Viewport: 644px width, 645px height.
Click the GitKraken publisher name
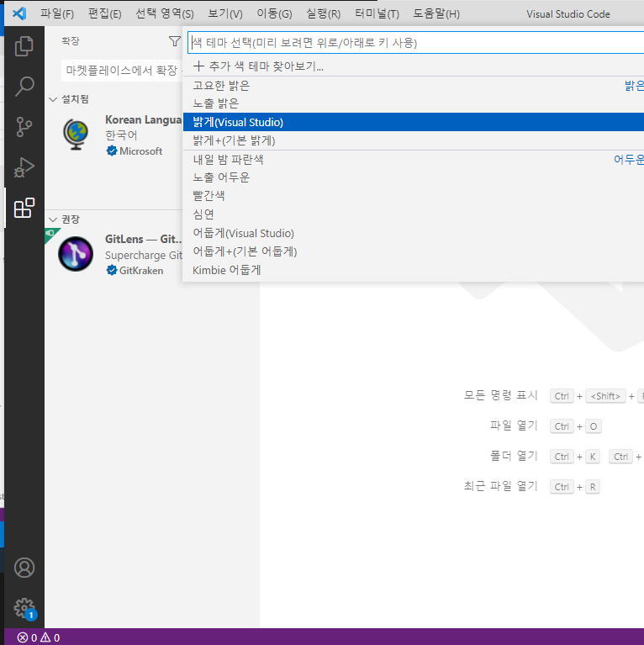click(x=141, y=271)
